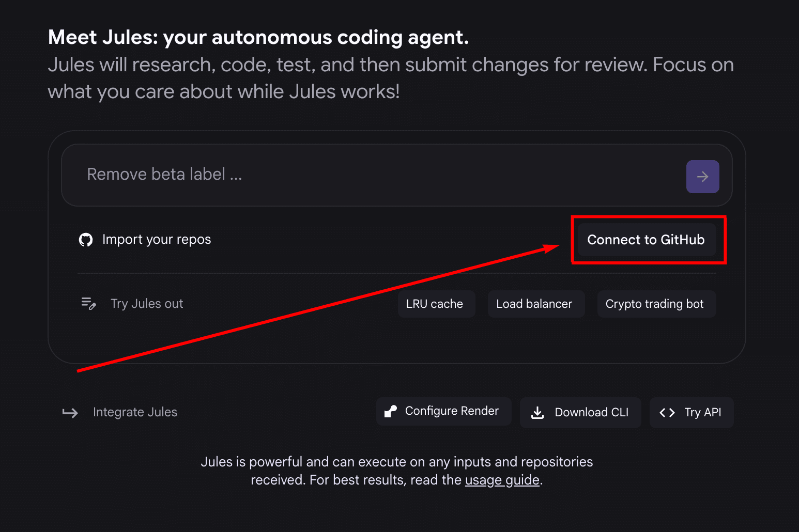Click the Integrate Jules label
This screenshot has height=532, width=799.
tap(134, 412)
